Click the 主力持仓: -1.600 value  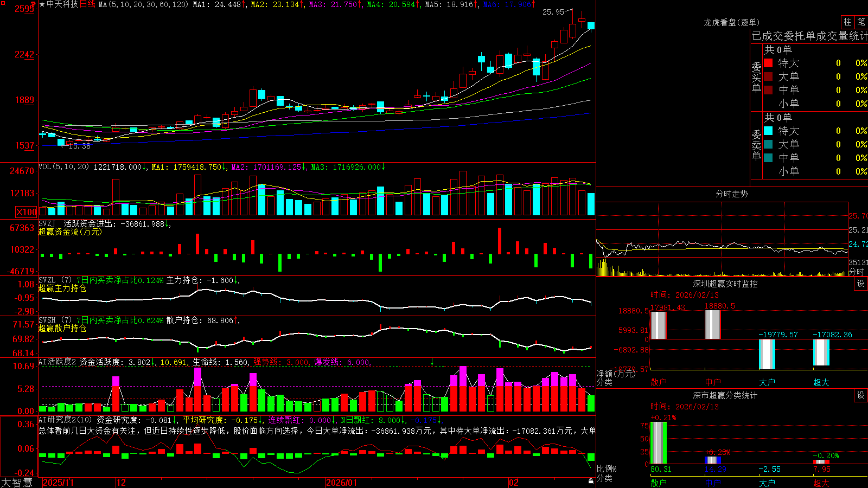pyautogui.click(x=202, y=280)
